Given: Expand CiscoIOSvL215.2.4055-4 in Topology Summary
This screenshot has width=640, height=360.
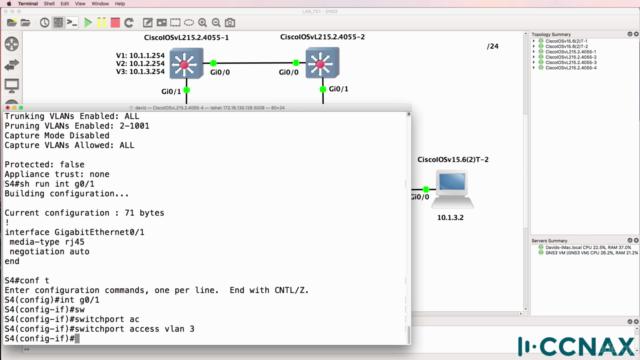Looking at the screenshot, I should (534, 68).
